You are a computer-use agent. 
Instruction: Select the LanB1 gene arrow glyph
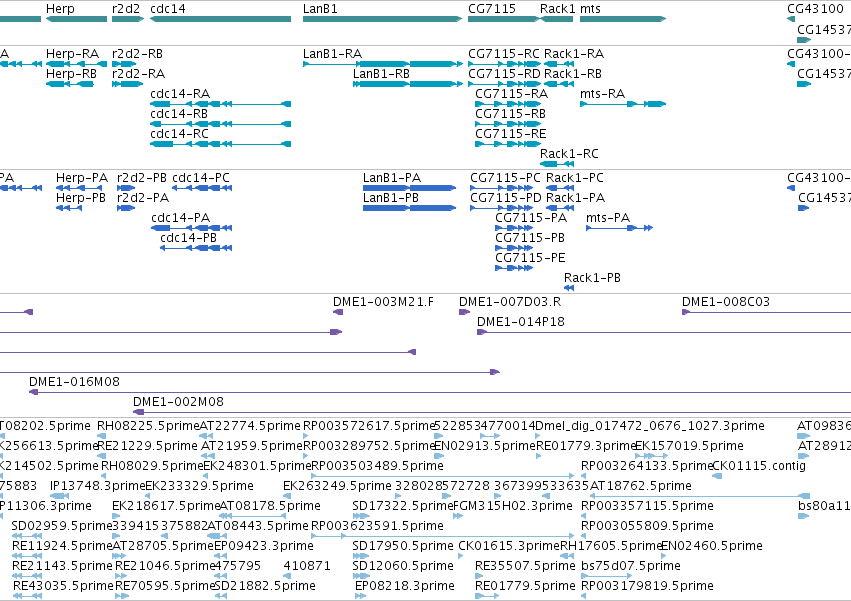pos(382,19)
